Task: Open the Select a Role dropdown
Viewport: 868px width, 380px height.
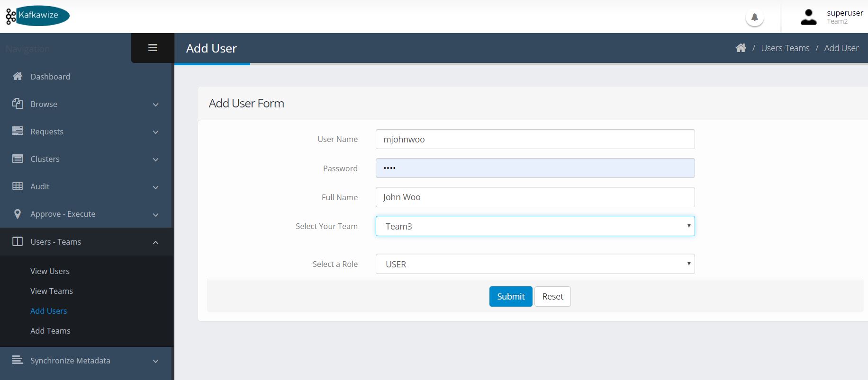Action: 535,264
